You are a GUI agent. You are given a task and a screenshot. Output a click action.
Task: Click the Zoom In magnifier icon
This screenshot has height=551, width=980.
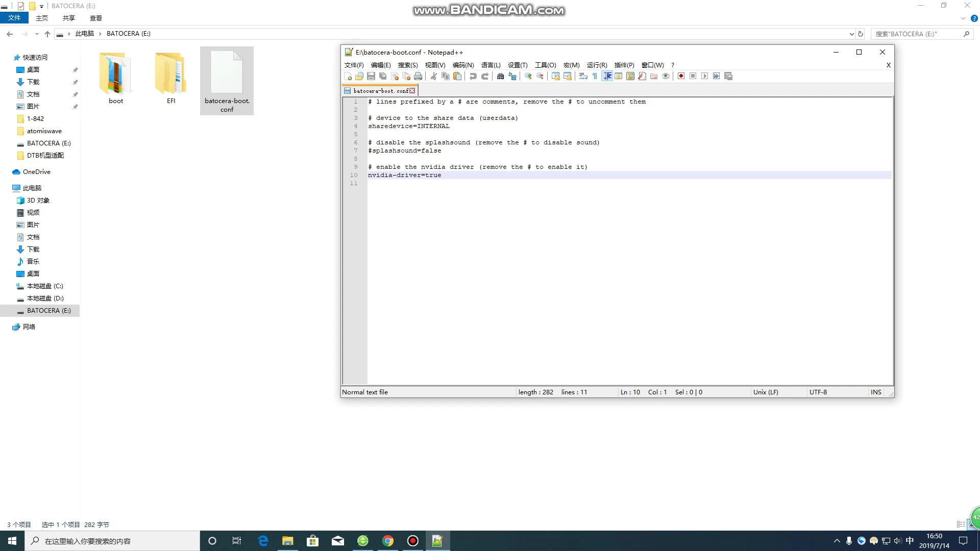[x=528, y=76]
